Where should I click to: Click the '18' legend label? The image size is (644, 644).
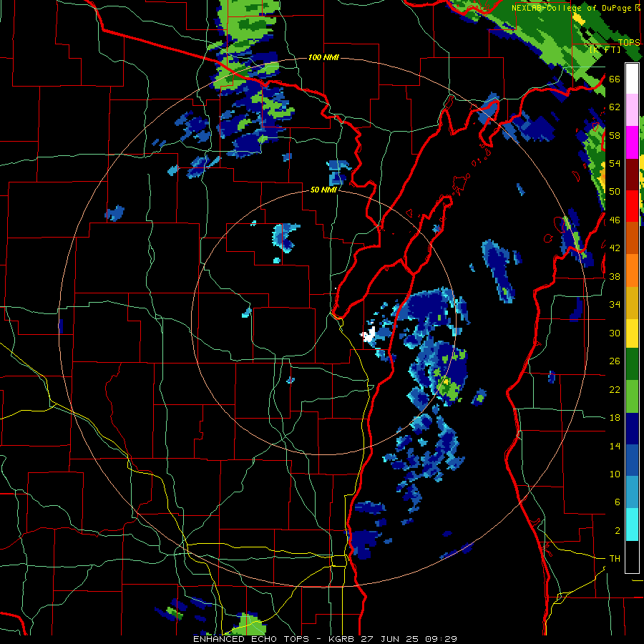click(x=615, y=418)
